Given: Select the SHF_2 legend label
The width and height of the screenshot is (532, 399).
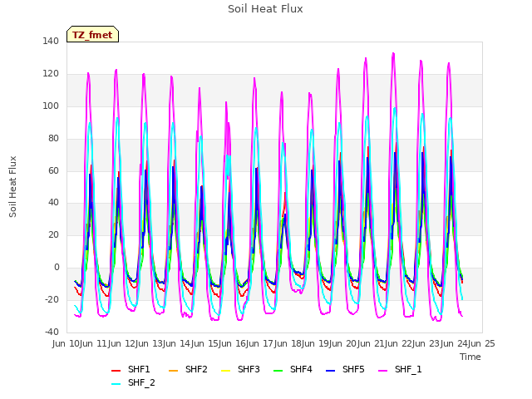Looking at the screenshot, I should [141, 382].
